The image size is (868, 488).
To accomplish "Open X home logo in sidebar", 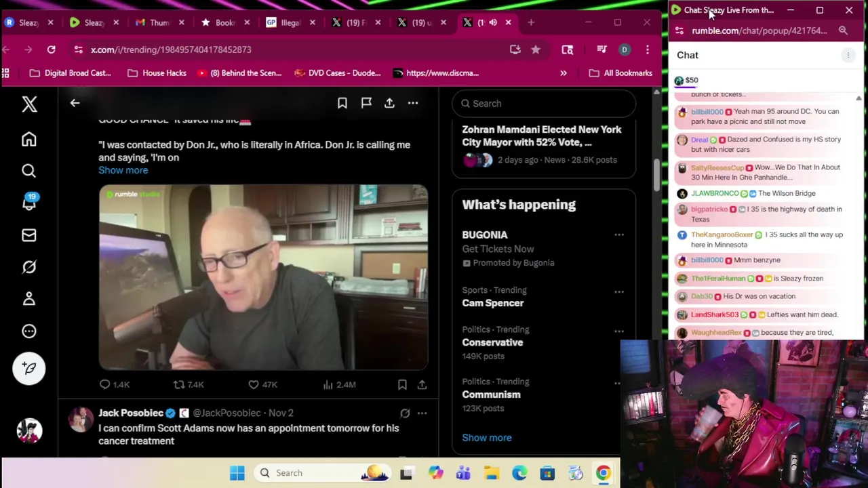I will 29,104.
